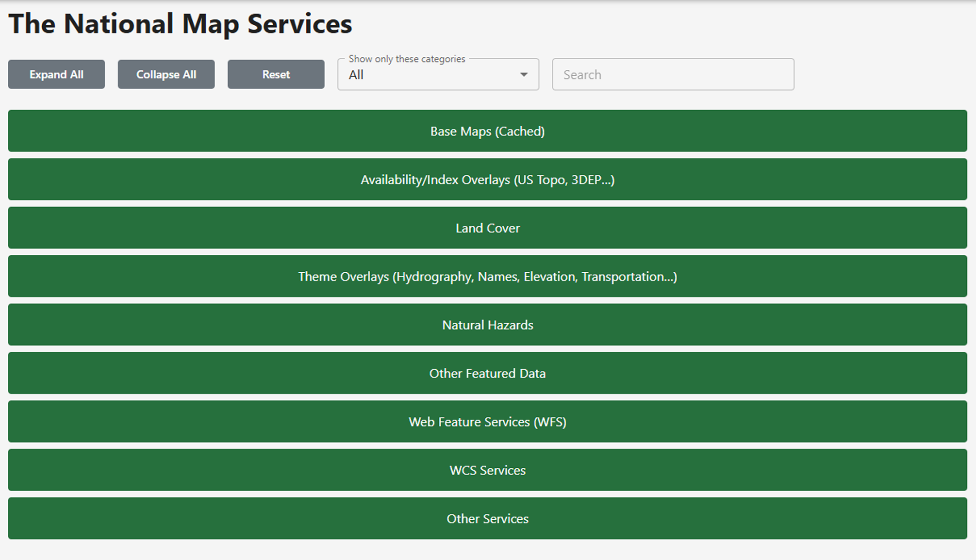Click the Hydrography, Names, Elevation bar text
Image resolution: width=976 pixels, height=560 pixels.
487,277
